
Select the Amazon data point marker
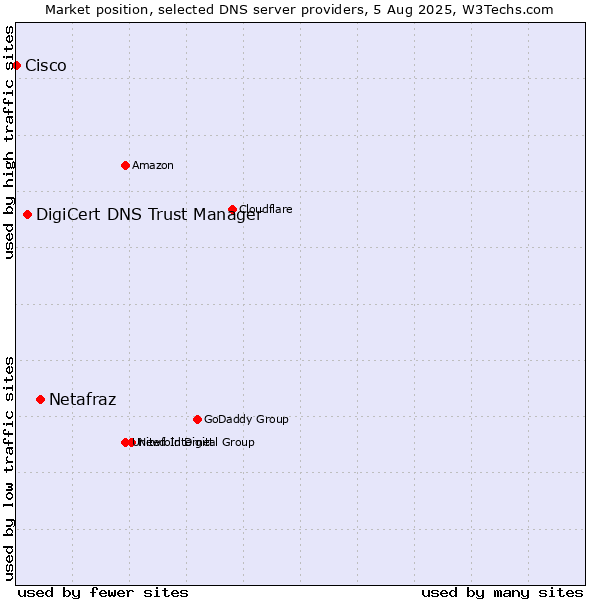[125, 166]
